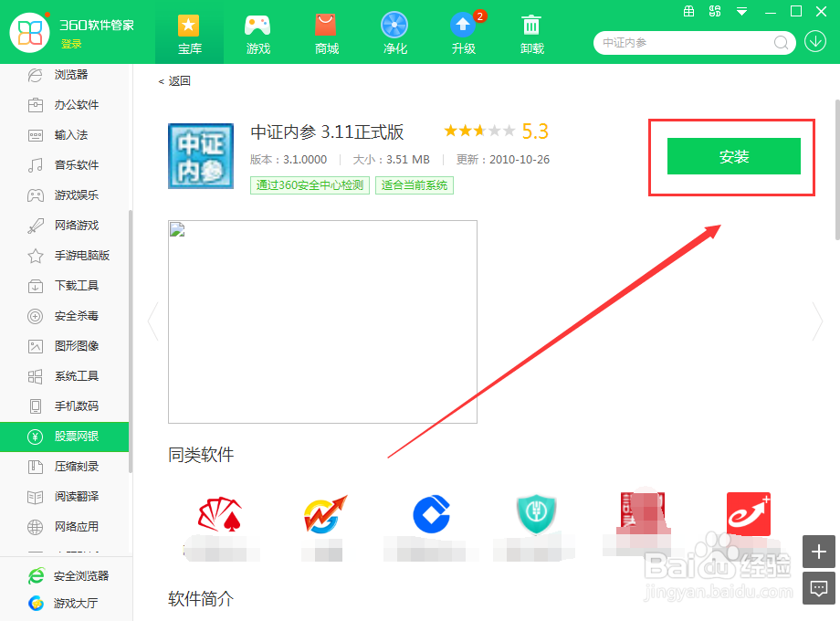Screen dimensions: 840x621
Task: Click the green 安装 button
Action: (x=733, y=156)
